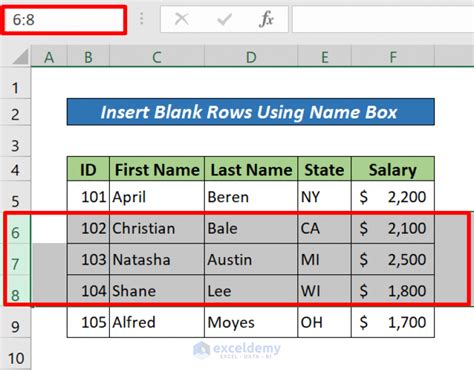Select column F header
This screenshot has height=370, width=474.
pyautogui.click(x=393, y=57)
